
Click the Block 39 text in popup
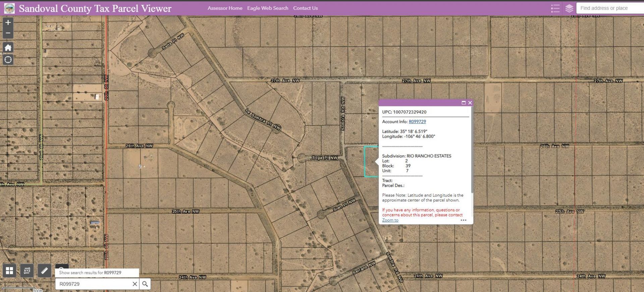396,166
